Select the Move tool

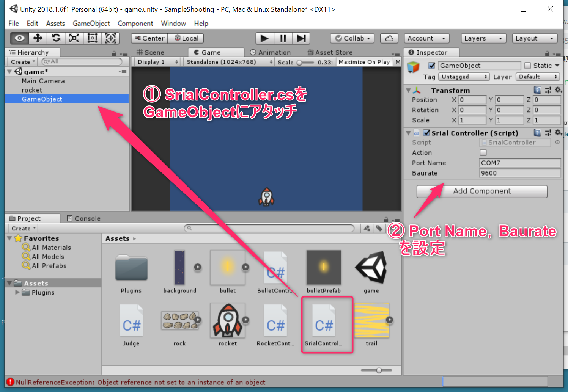[38, 38]
